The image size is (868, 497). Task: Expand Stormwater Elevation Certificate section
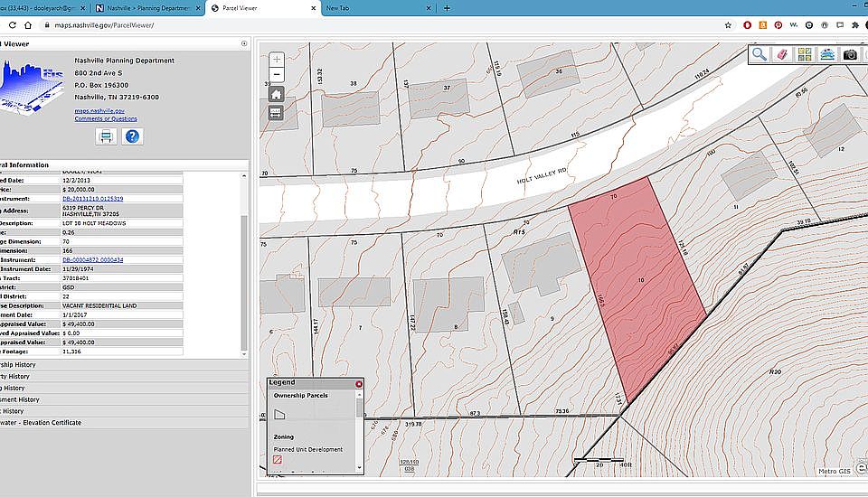(41, 422)
